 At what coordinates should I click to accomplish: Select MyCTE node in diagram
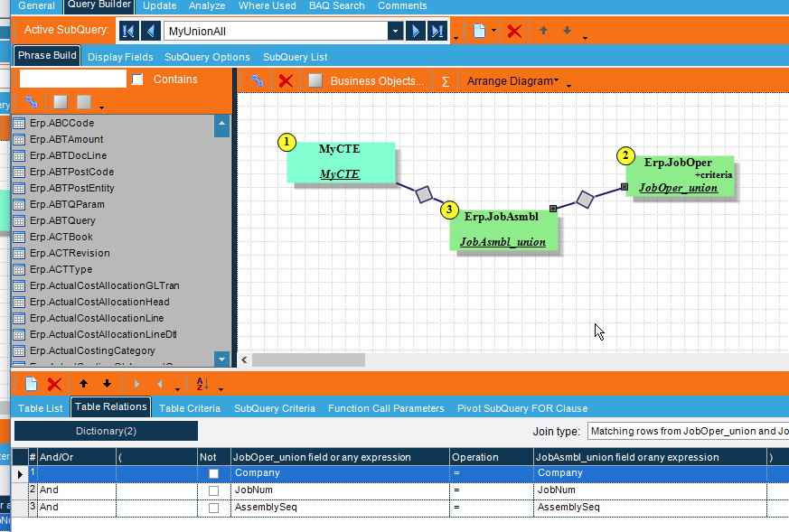click(341, 162)
